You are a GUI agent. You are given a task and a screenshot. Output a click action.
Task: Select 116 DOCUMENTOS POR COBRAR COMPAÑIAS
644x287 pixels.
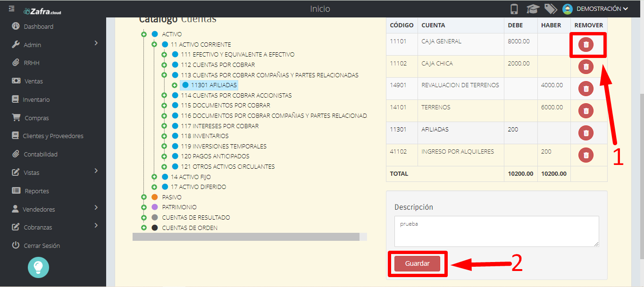[x=274, y=116]
